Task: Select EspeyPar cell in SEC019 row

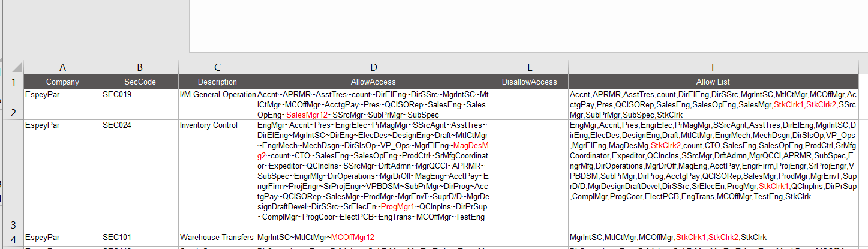Action: [62, 104]
